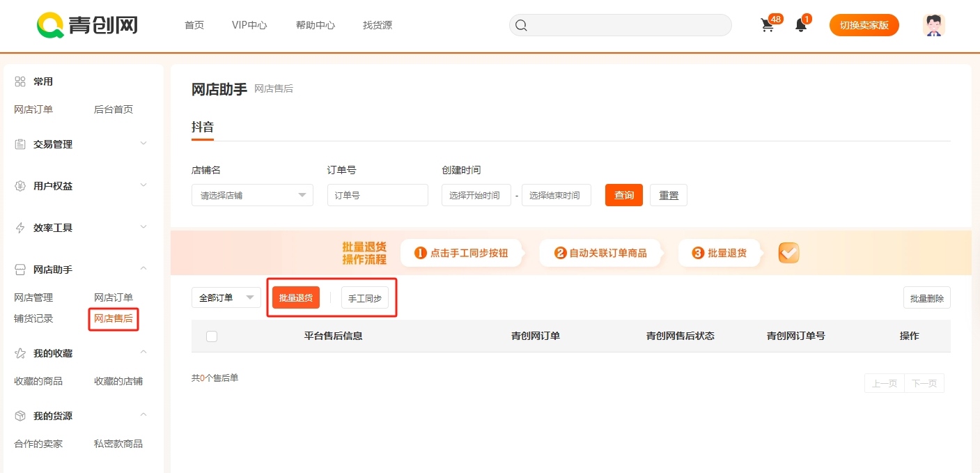The image size is (980, 473).
Task: Switch to the 抖音 tab
Action: coord(203,127)
